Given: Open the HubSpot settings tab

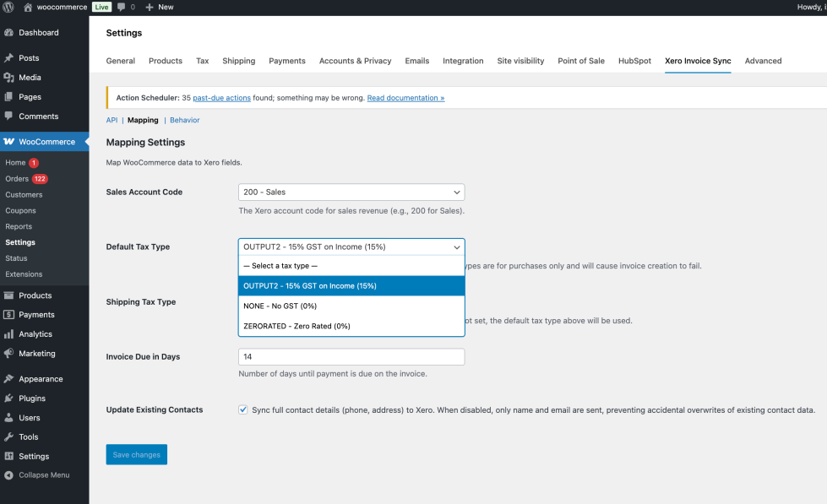Looking at the screenshot, I should pyautogui.click(x=634, y=61).
